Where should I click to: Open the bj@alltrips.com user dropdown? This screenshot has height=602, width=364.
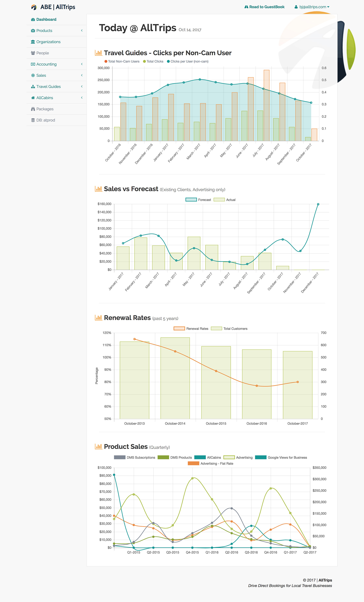click(312, 7)
